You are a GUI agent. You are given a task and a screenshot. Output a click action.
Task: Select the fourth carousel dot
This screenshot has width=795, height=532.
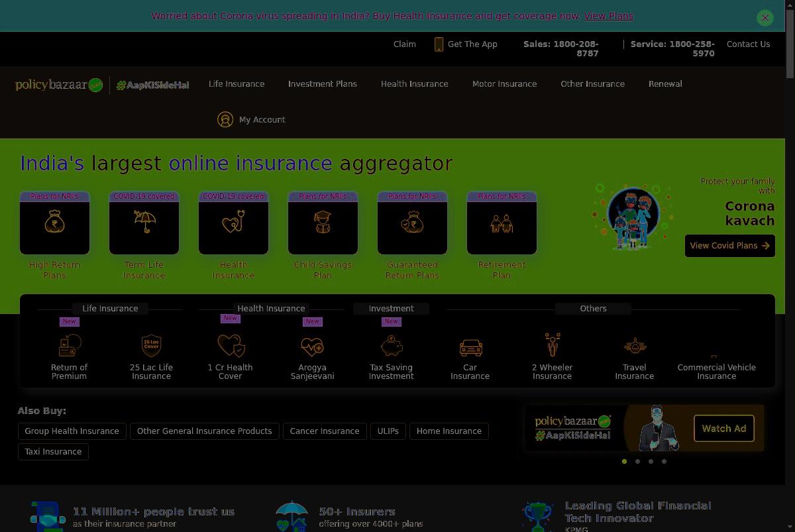(x=664, y=462)
